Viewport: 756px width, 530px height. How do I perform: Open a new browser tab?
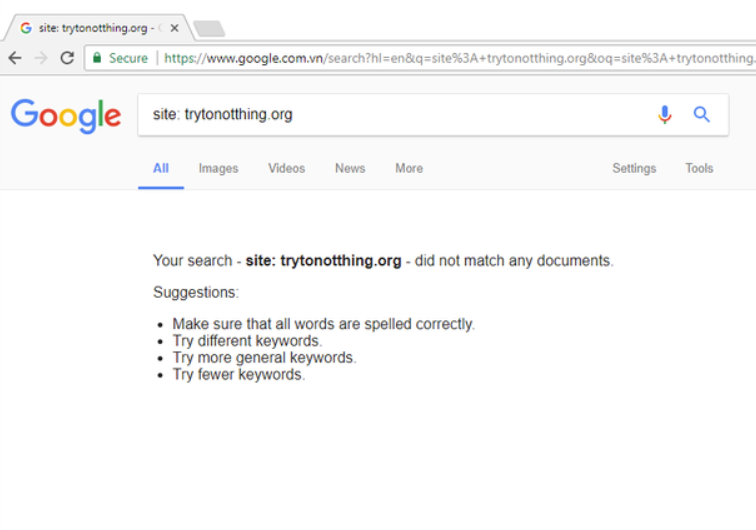(x=208, y=28)
